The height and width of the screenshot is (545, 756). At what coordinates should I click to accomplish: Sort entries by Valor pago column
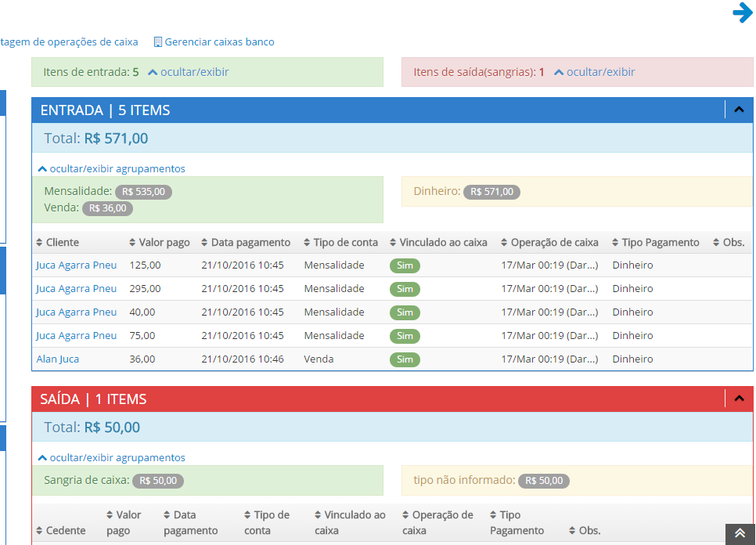[x=163, y=243]
